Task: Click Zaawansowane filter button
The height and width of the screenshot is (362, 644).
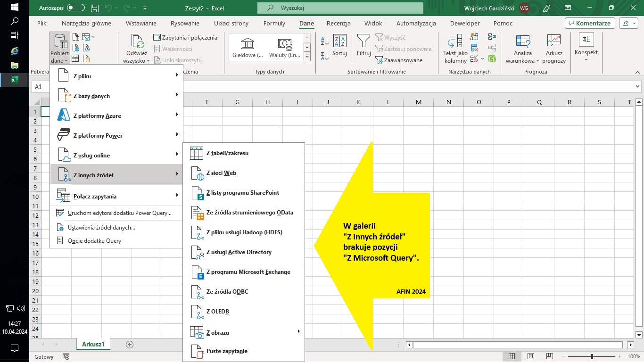Action: 399,60
